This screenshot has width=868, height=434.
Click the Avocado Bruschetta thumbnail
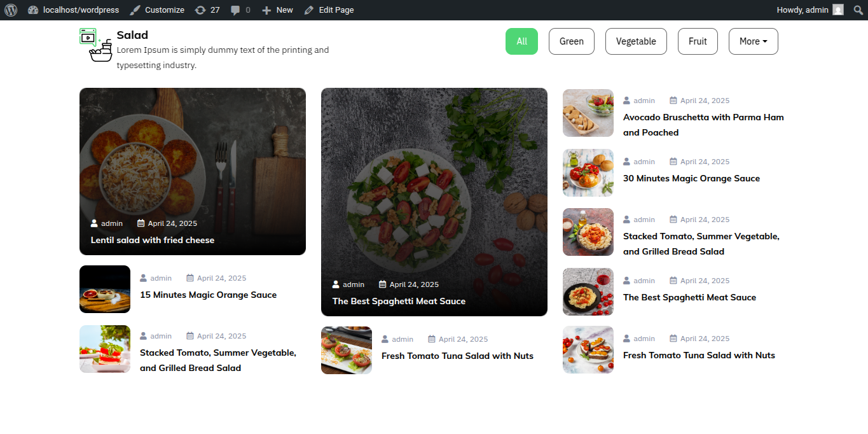588,113
